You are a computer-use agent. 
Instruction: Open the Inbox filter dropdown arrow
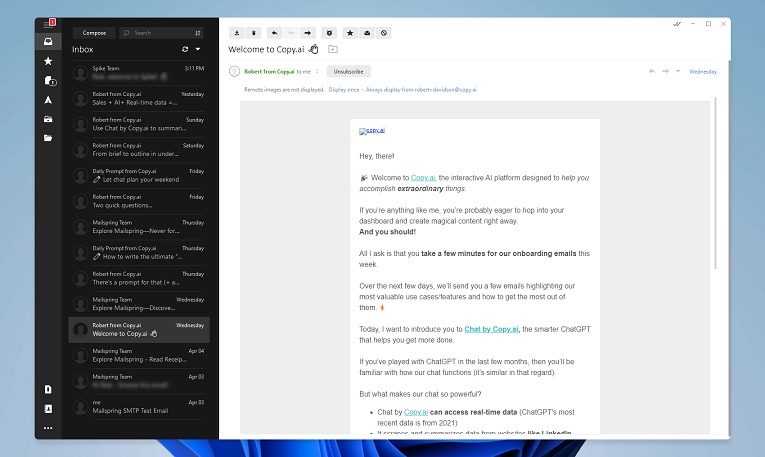tap(198, 49)
